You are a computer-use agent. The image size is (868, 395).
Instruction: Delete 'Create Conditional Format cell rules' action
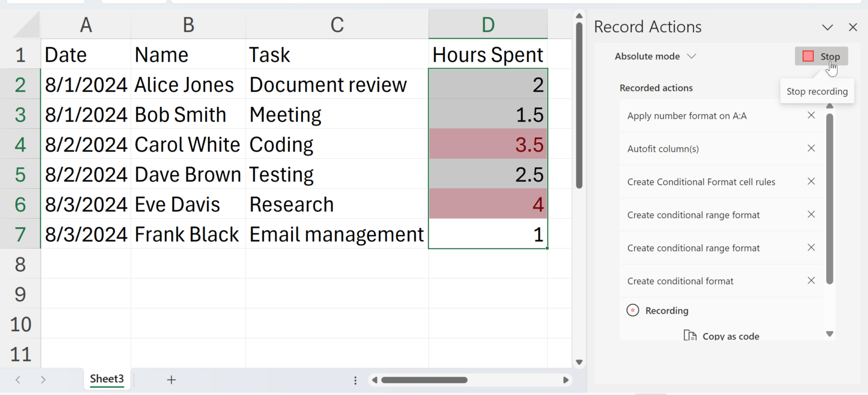coord(811,181)
